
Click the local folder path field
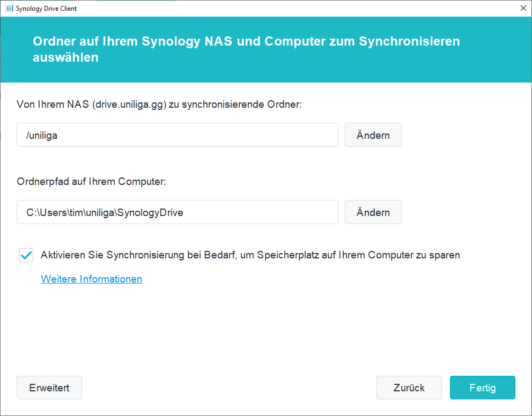click(177, 212)
